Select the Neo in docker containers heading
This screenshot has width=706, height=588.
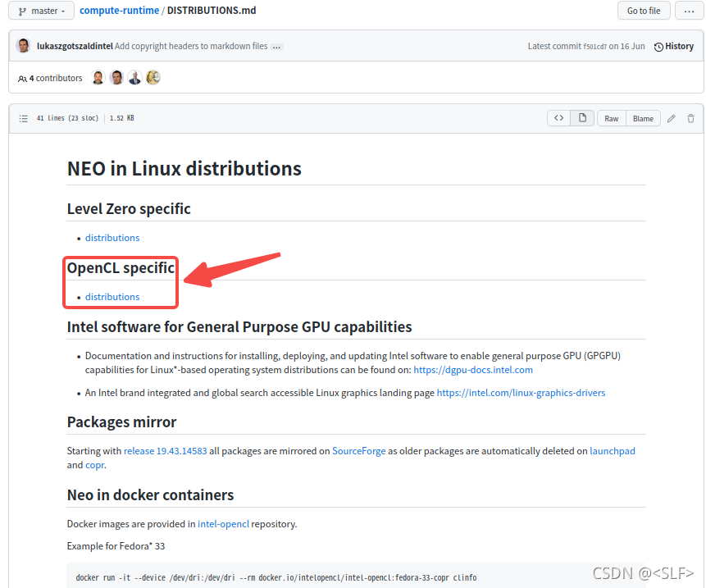[150, 495]
